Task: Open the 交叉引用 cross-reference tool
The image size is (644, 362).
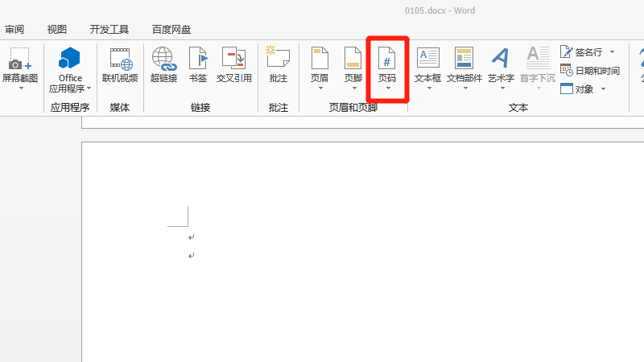Action: coord(233,60)
